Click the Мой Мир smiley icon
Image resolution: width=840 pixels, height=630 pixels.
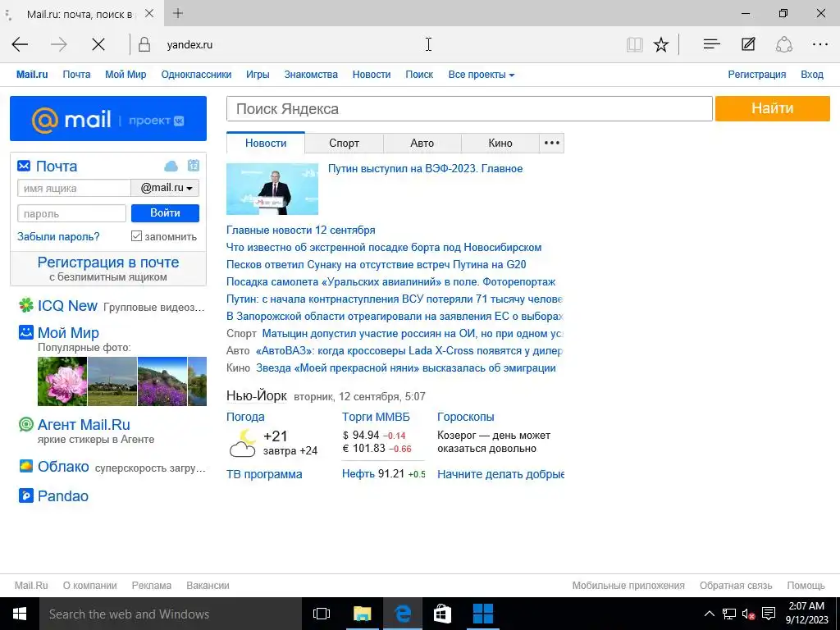(25, 332)
